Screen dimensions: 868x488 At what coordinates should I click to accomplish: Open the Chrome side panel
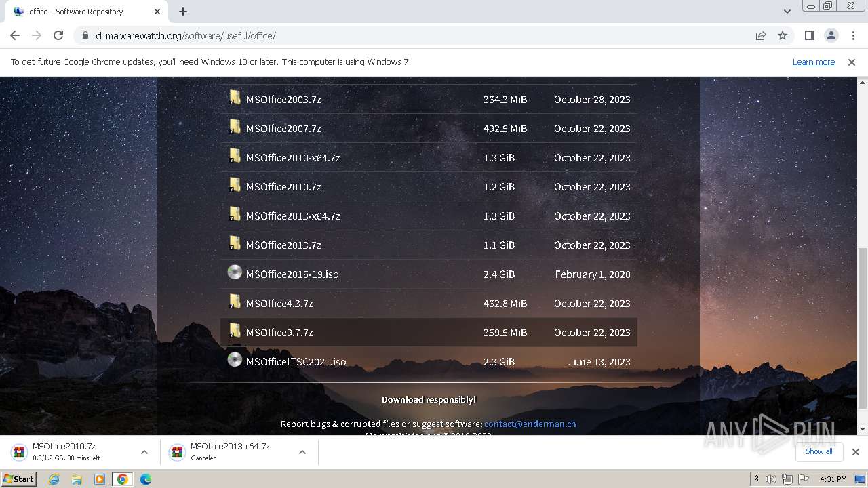[809, 35]
